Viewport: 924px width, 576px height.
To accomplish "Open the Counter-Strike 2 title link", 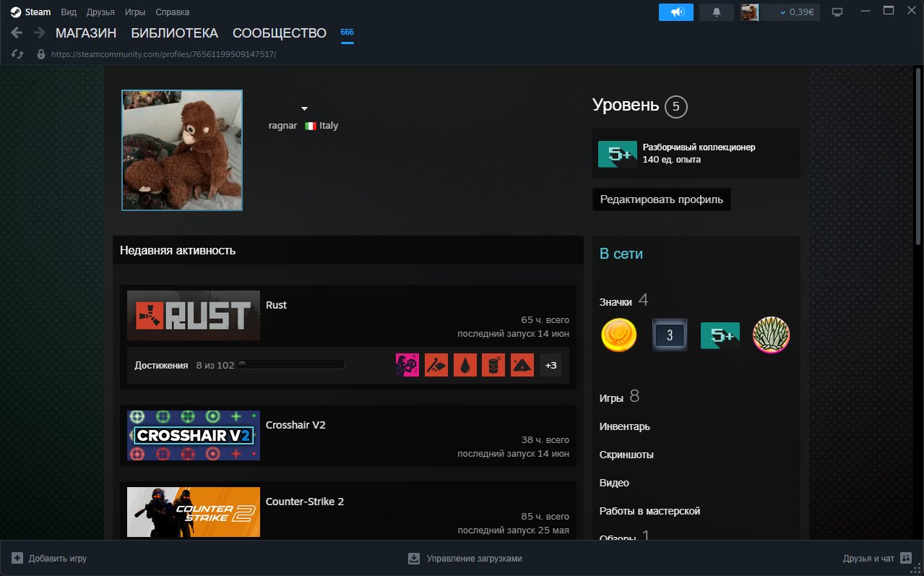I will click(x=305, y=502).
